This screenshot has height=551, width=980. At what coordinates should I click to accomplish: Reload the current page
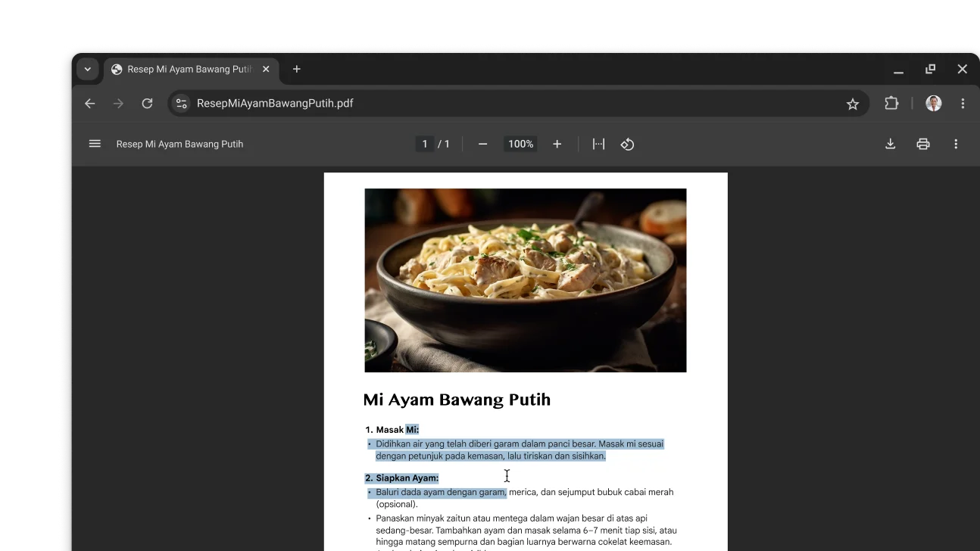tap(147, 103)
